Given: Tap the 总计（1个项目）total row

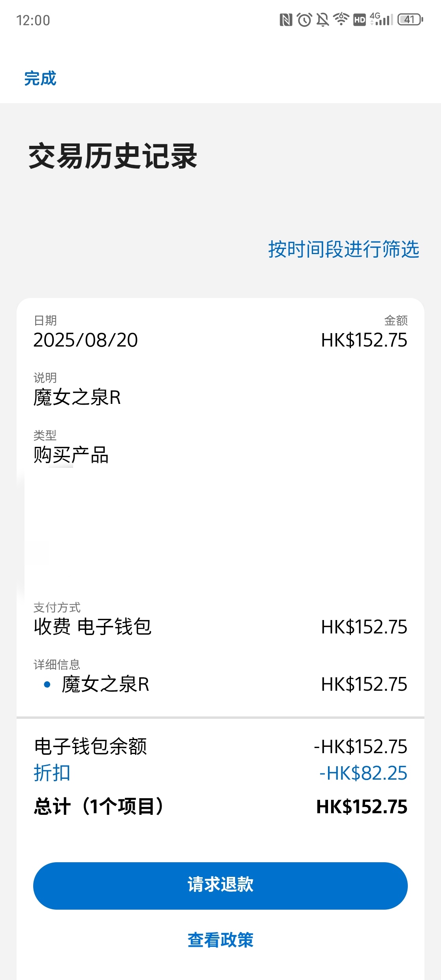Looking at the screenshot, I should [220, 807].
